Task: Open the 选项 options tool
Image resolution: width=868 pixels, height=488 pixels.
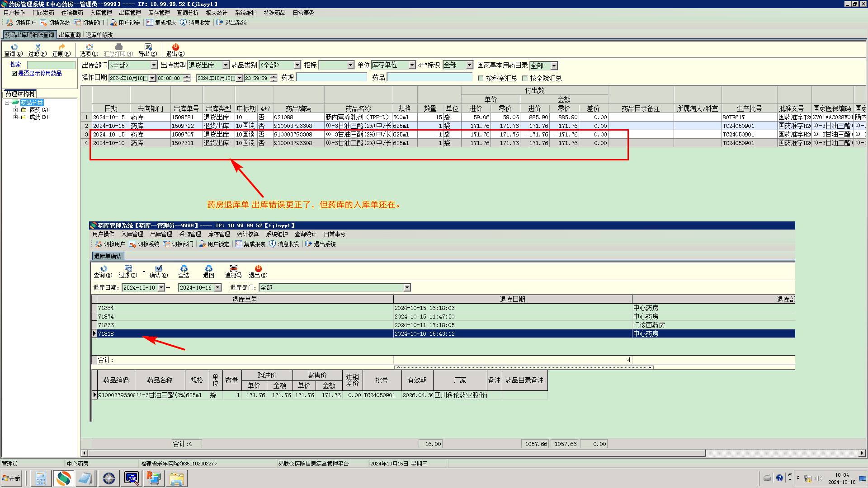Action: point(89,50)
